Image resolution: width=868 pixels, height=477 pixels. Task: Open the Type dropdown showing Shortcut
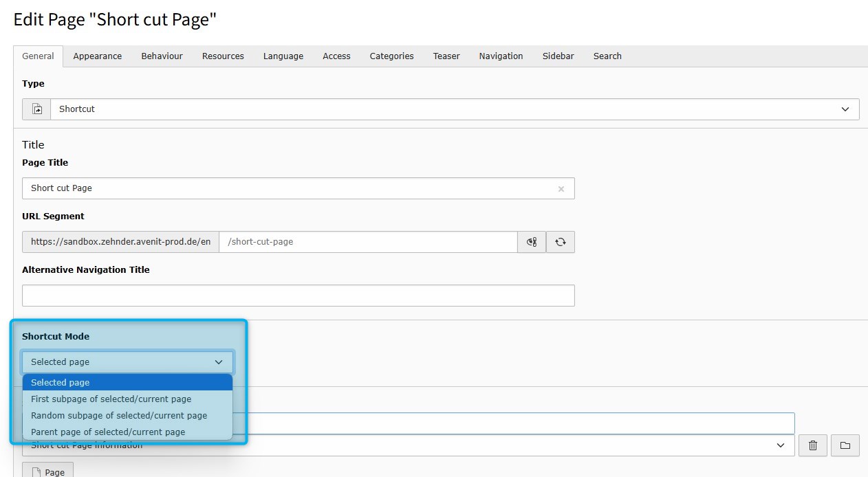pos(454,109)
